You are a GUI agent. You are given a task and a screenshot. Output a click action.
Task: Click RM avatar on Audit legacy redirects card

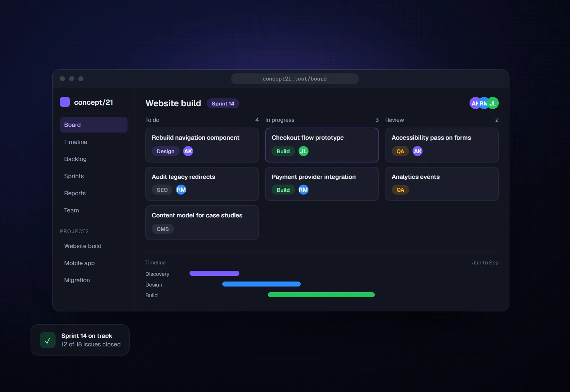(181, 190)
